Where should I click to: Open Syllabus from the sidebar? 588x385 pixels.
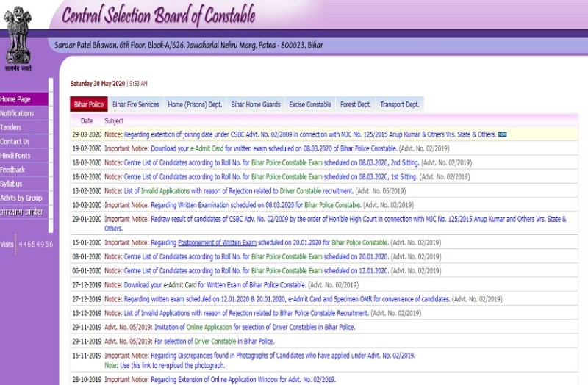12,184
